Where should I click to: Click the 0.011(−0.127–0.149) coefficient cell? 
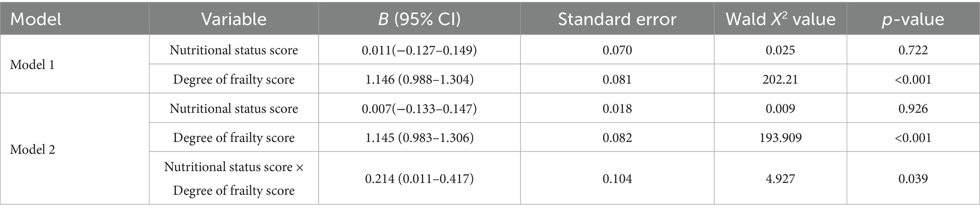tap(419, 50)
